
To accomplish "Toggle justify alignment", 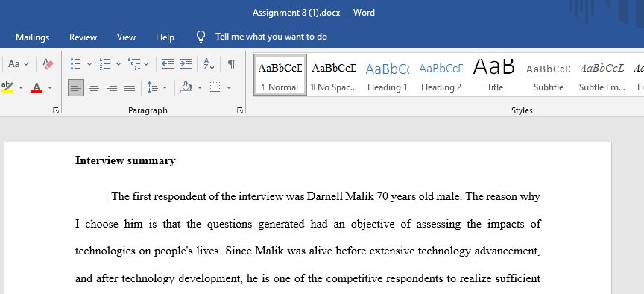I will tap(130, 87).
